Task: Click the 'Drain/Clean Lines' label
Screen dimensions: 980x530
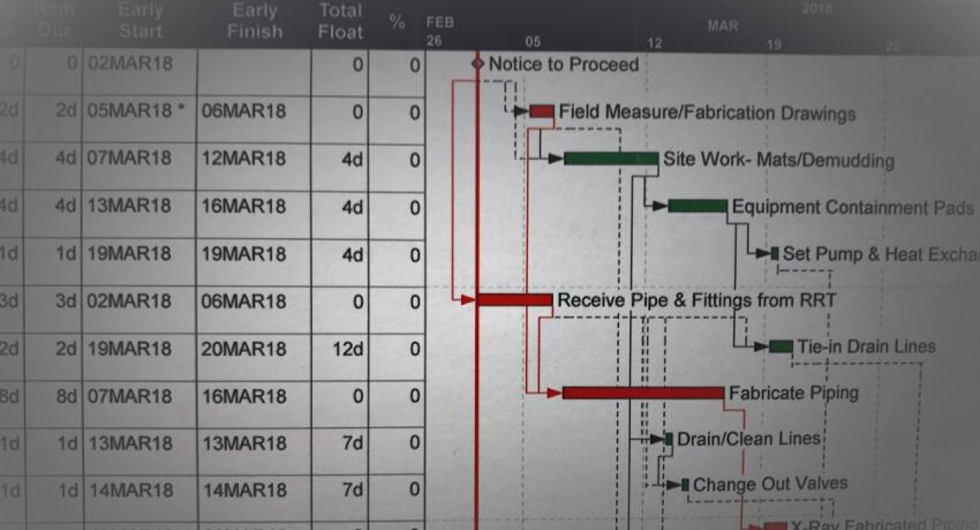Action: pyautogui.click(x=748, y=439)
